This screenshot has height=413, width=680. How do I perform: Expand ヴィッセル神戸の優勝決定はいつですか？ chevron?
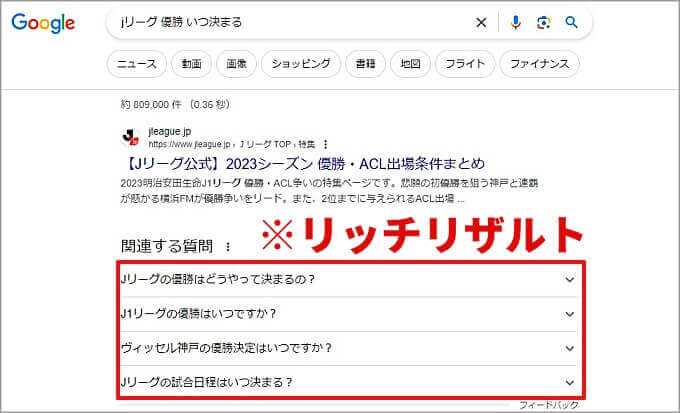tap(569, 348)
